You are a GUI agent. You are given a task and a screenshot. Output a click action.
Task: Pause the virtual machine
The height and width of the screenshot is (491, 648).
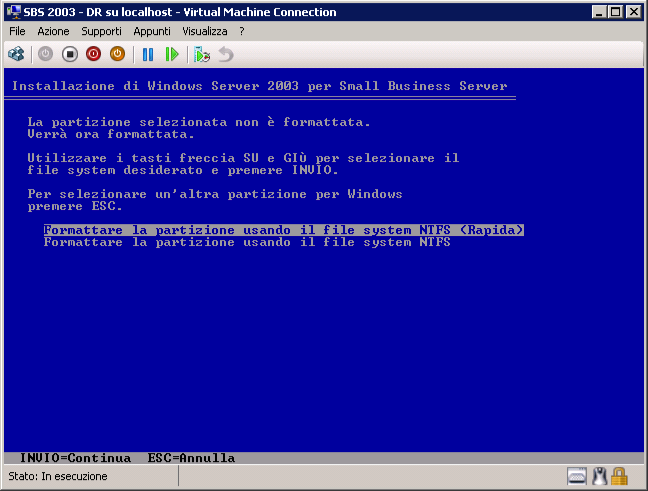pos(148,54)
